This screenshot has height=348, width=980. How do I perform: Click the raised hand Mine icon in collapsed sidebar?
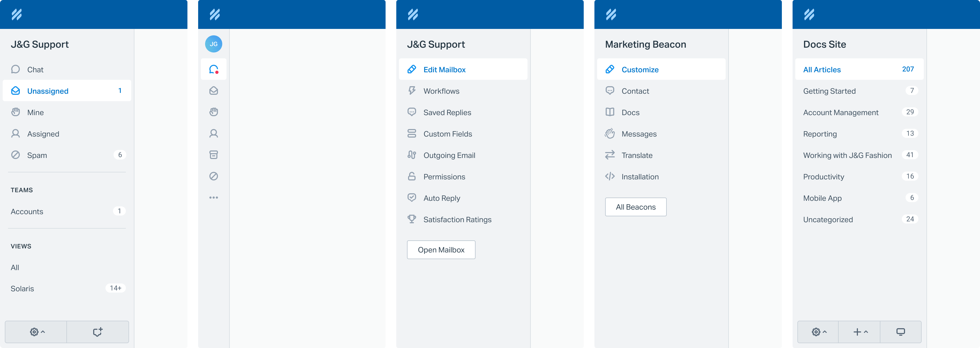pos(213,112)
